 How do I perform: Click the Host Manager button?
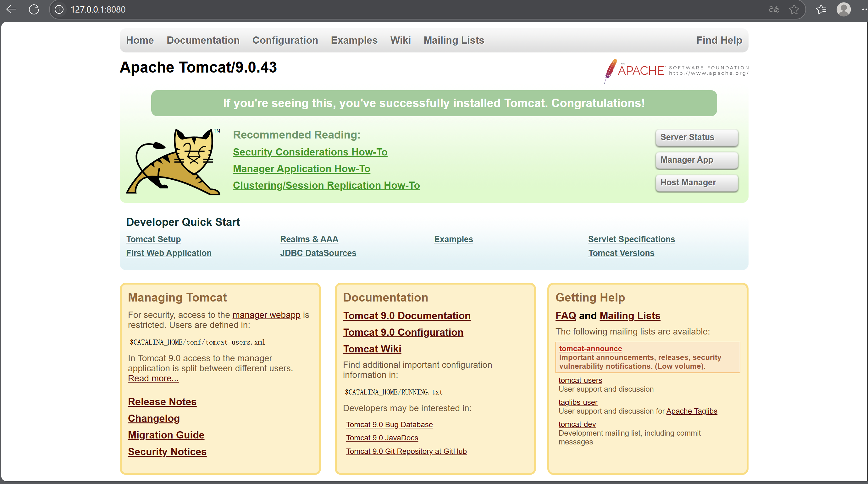click(x=696, y=182)
